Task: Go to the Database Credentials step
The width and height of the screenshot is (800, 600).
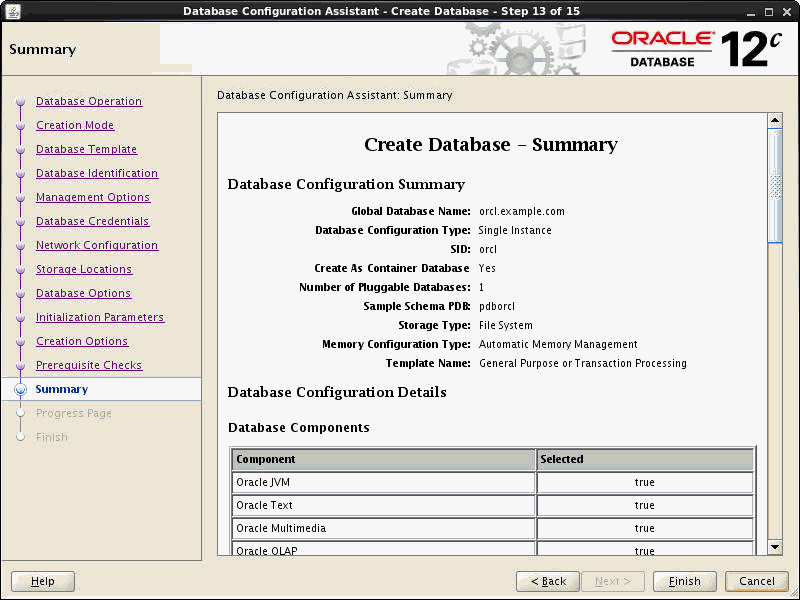Action: point(92,221)
